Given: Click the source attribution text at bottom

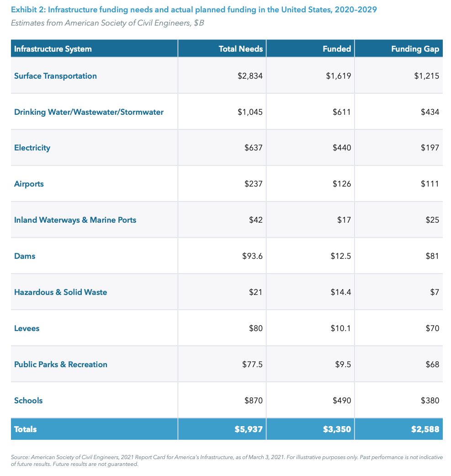Looking at the screenshot, I should pos(225,460).
